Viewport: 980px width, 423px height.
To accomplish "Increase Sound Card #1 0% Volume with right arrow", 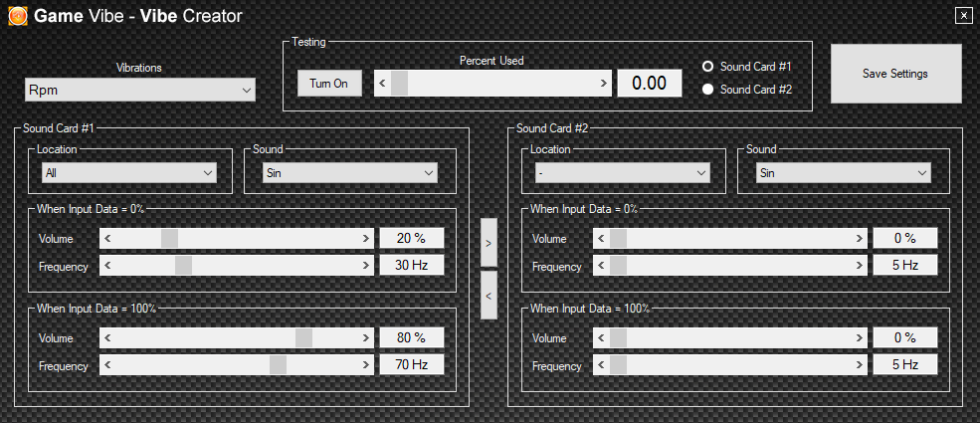I will 365,239.
